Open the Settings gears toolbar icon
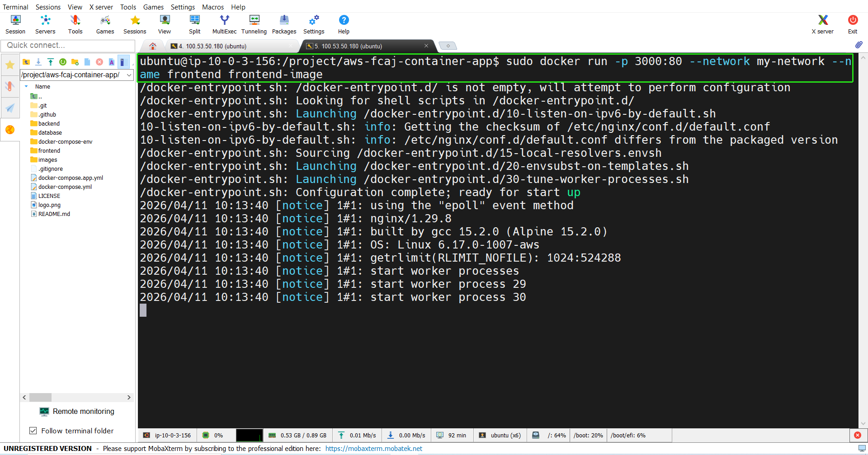The width and height of the screenshot is (868, 455). pos(314,24)
